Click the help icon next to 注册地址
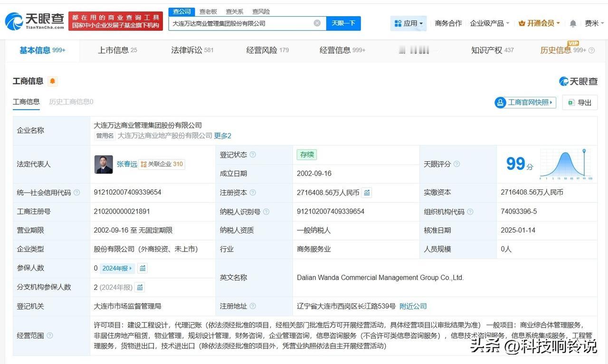608x364 pixels. [x=253, y=306]
